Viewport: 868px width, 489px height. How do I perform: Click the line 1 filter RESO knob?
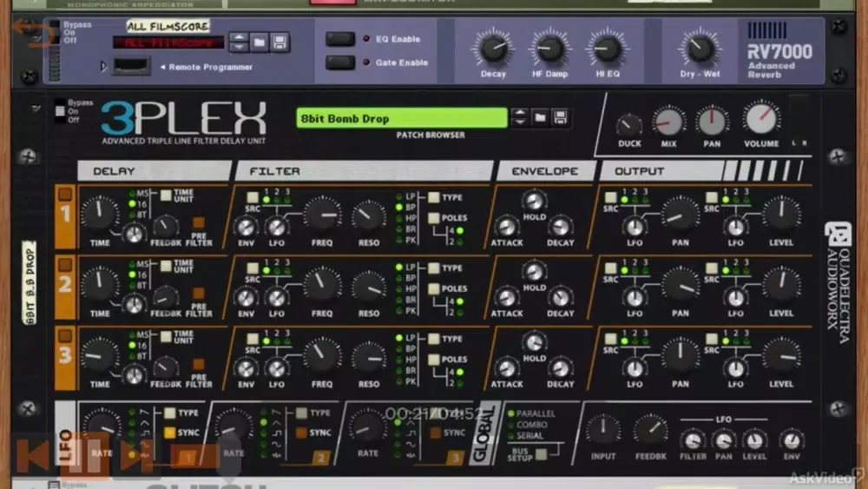tap(369, 217)
